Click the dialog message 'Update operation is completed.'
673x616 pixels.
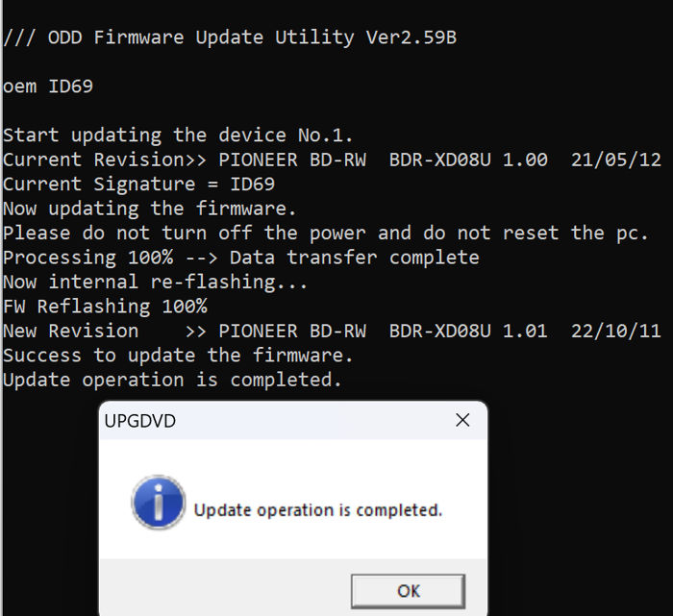pos(318,510)
